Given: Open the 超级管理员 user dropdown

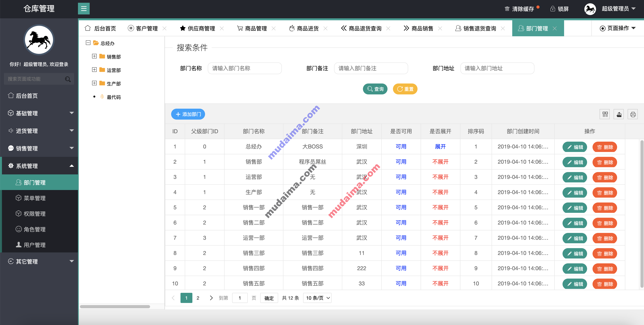Looking at the screenshot, I should tap(618, 9).
